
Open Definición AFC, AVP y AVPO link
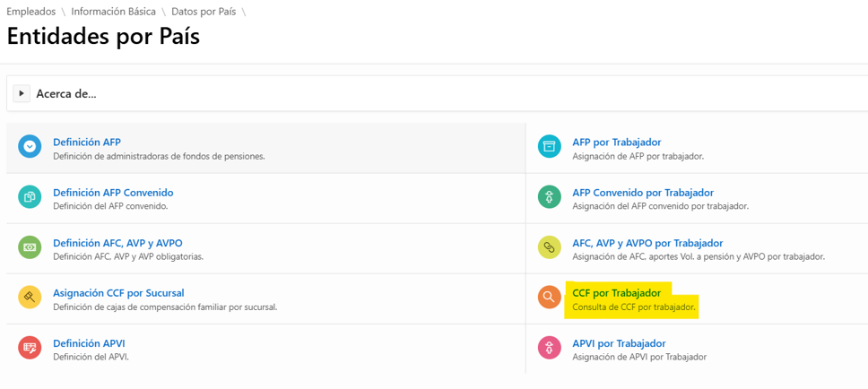pyautogui.click(x=117, y=243)
